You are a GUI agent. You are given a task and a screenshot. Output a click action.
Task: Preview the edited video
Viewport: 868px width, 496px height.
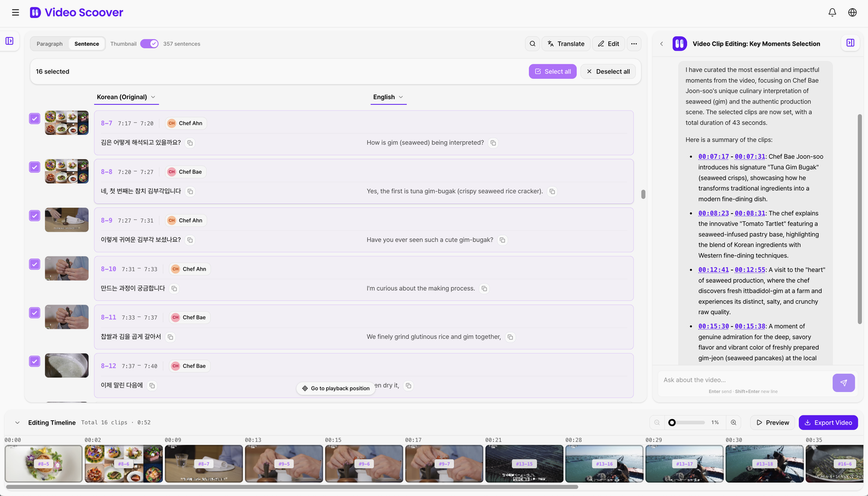[772, 423]
